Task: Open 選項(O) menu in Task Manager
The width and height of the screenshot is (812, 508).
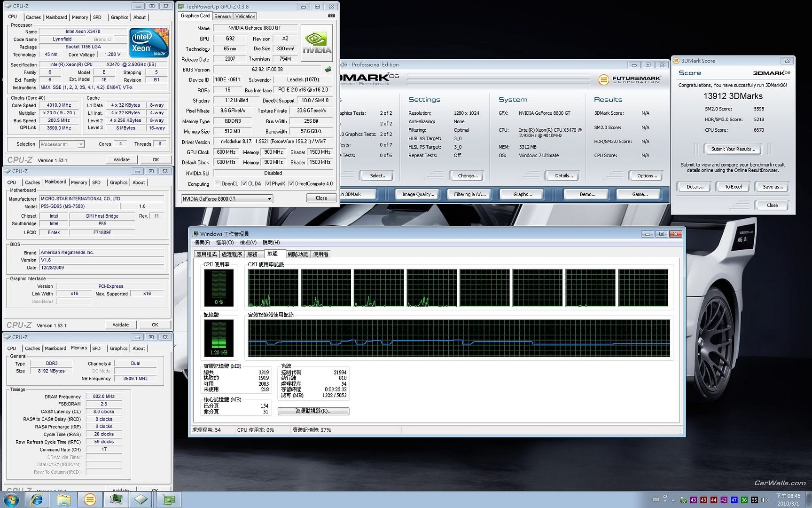Action: click(x=225, y=243)
